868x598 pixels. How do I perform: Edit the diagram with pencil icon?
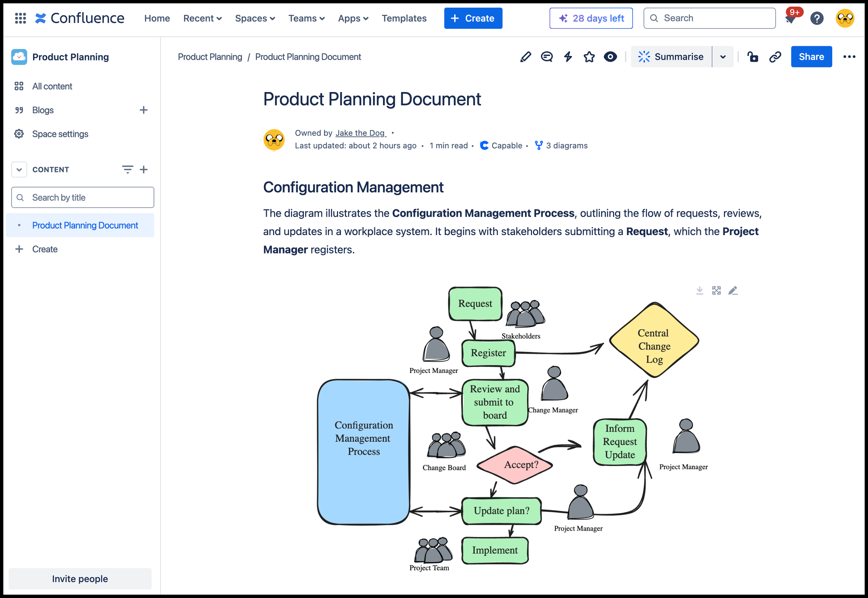coord(733,290)
